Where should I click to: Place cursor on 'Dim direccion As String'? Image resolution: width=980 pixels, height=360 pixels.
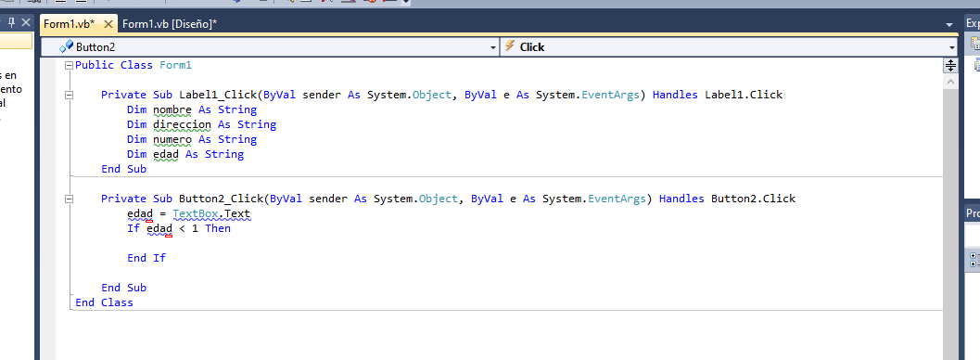coord(201,124)
